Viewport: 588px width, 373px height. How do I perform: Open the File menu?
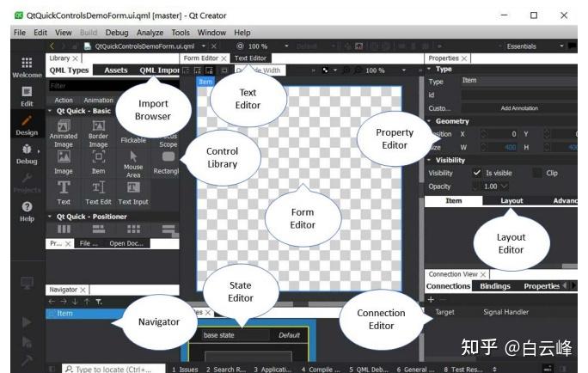(20, 33)
